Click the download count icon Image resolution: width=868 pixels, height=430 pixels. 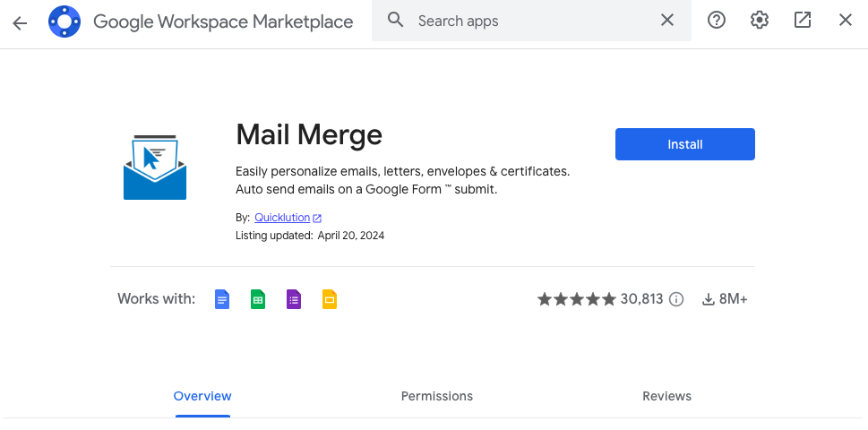tap(708, 299)
